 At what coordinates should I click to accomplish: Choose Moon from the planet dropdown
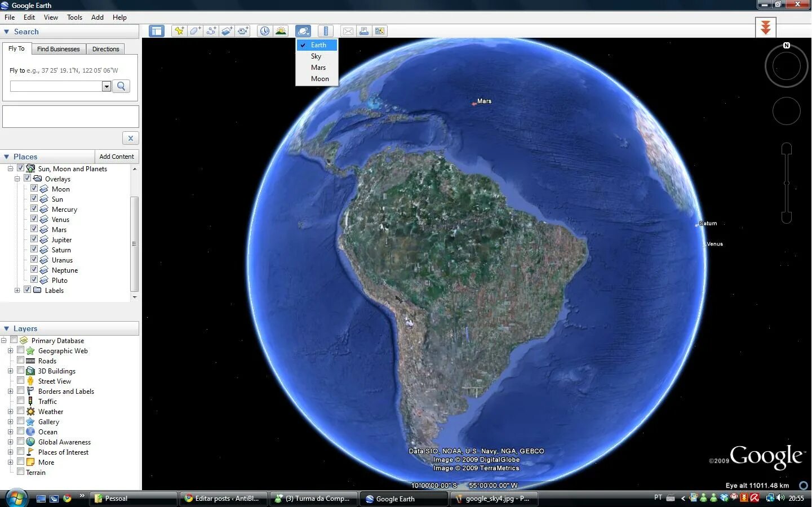317,79
